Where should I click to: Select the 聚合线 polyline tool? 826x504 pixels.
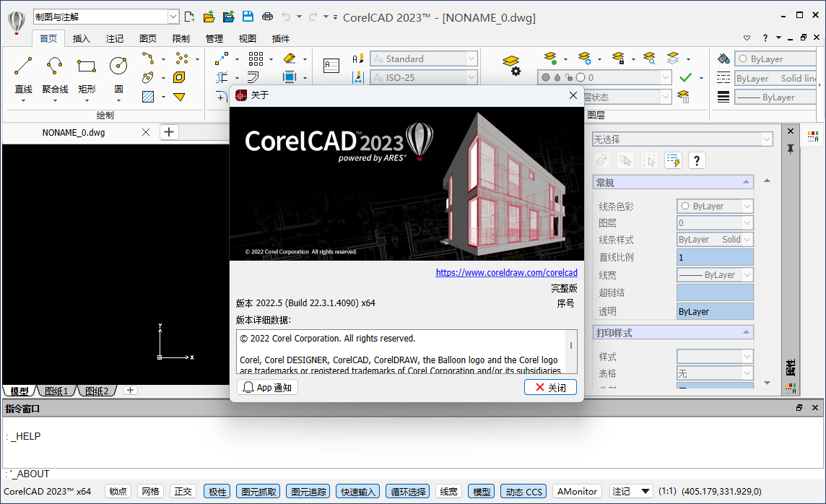pos(55,75)
